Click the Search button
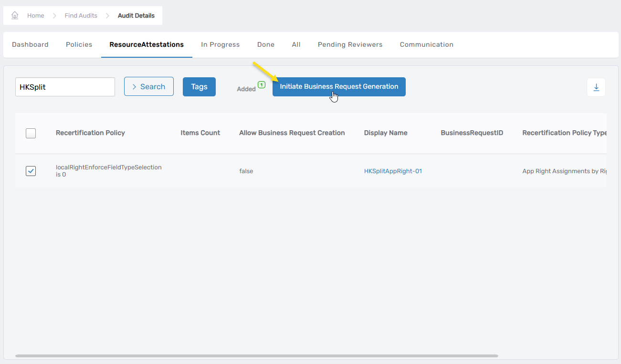621x364 pixels. point(148,87)
